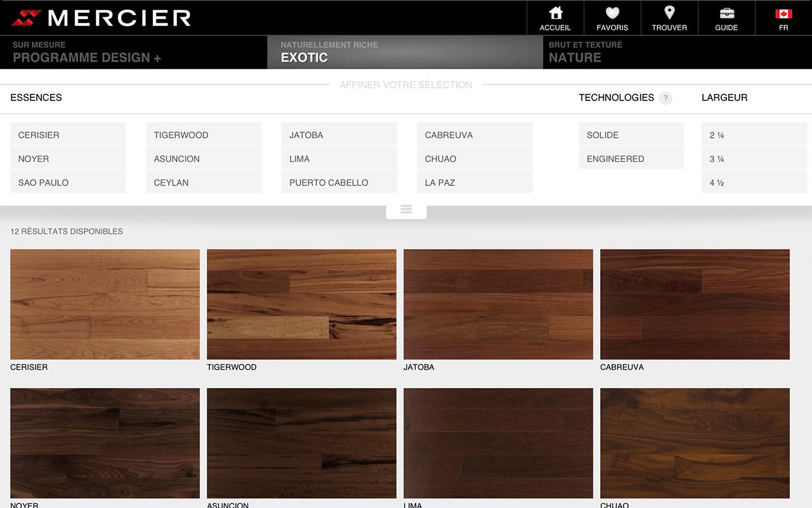This screenshot has width=812, height=508.
Task: Open the Chuao wood sample image
Action: click(695, 443)
